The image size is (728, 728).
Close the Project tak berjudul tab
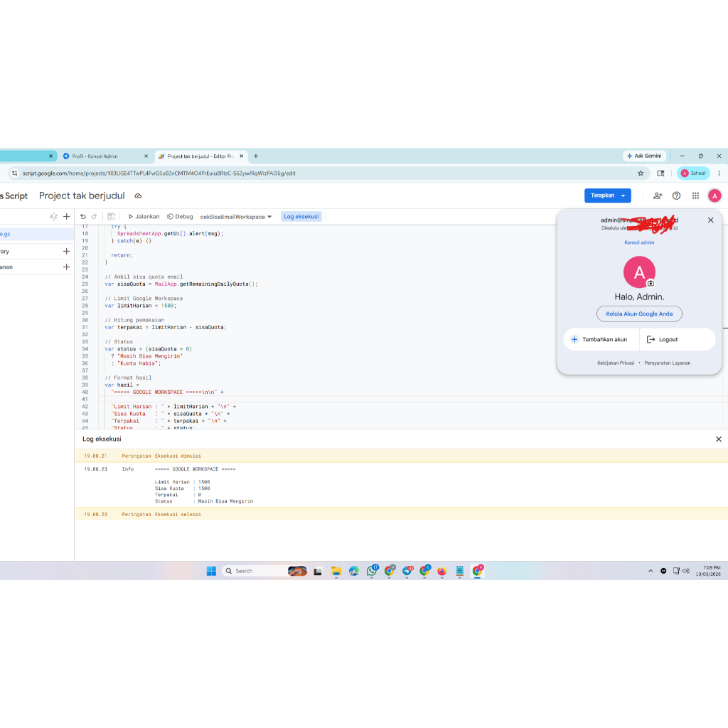pyautogui.click(x=242, y=156)
